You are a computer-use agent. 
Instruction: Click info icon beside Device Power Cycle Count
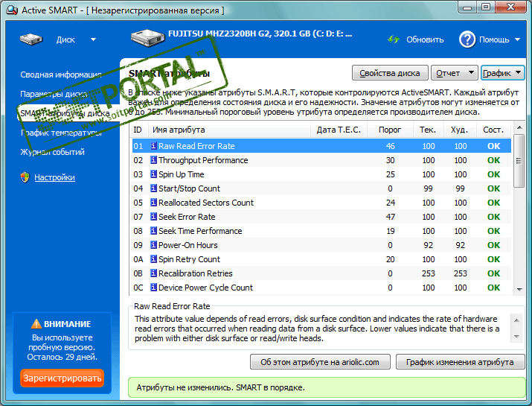pyautogui.click(x=154, y=288)
